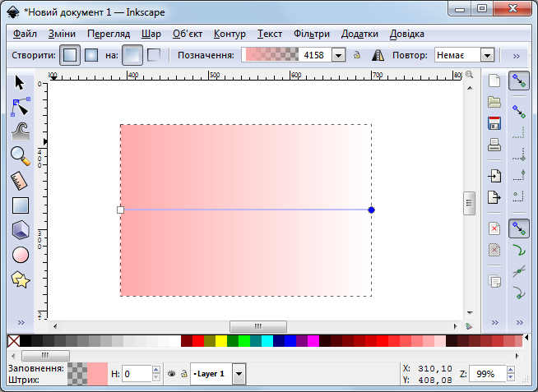Expand the Layer 1 layer selector
538x392 pixels.
(x=239, y=374)
